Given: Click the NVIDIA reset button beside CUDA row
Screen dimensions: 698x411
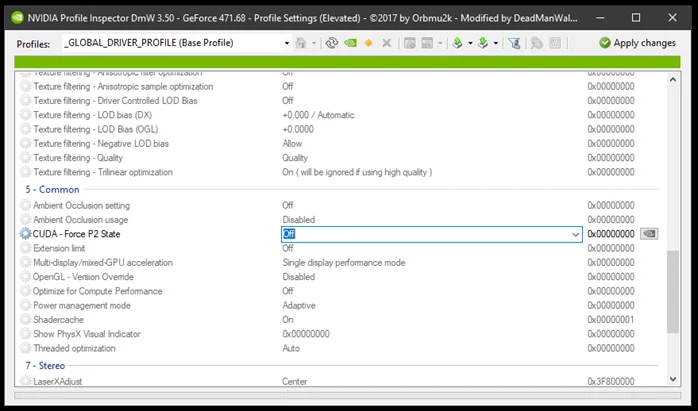Looking at the screenshot, I should (649, 234).
